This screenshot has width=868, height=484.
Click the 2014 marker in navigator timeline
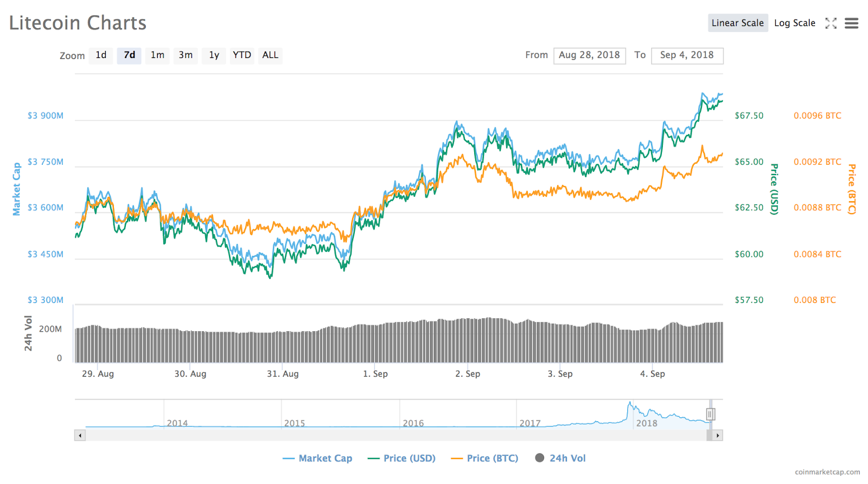pos(177,423)
